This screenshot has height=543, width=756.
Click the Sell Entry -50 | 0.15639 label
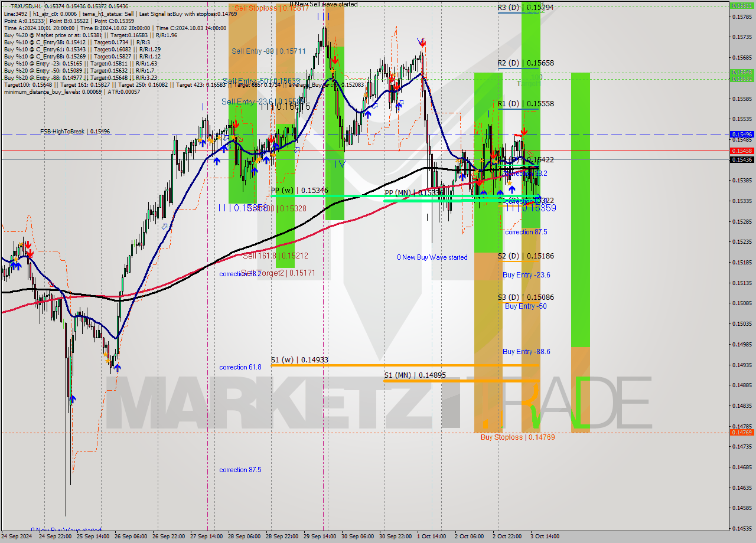262,81
